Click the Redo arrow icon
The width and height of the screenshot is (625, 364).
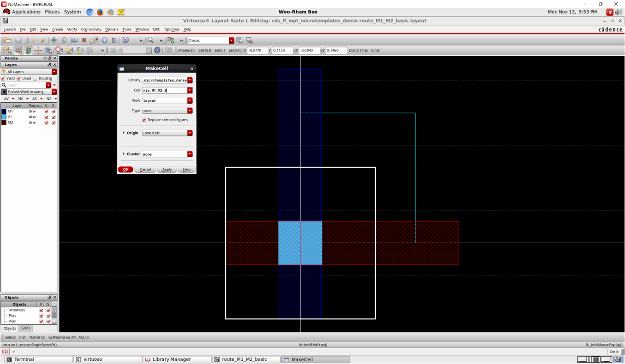[43, 41]
